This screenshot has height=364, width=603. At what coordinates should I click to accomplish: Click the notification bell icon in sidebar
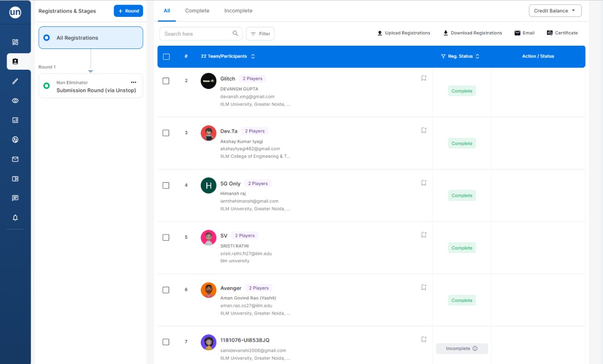point(15,218)
